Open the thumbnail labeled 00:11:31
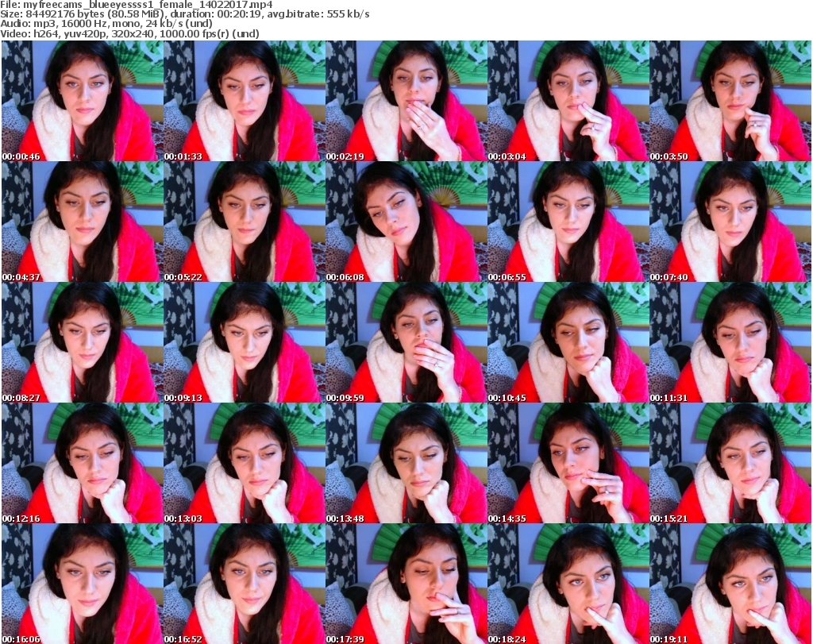The image size is (813, 644). 730,343
